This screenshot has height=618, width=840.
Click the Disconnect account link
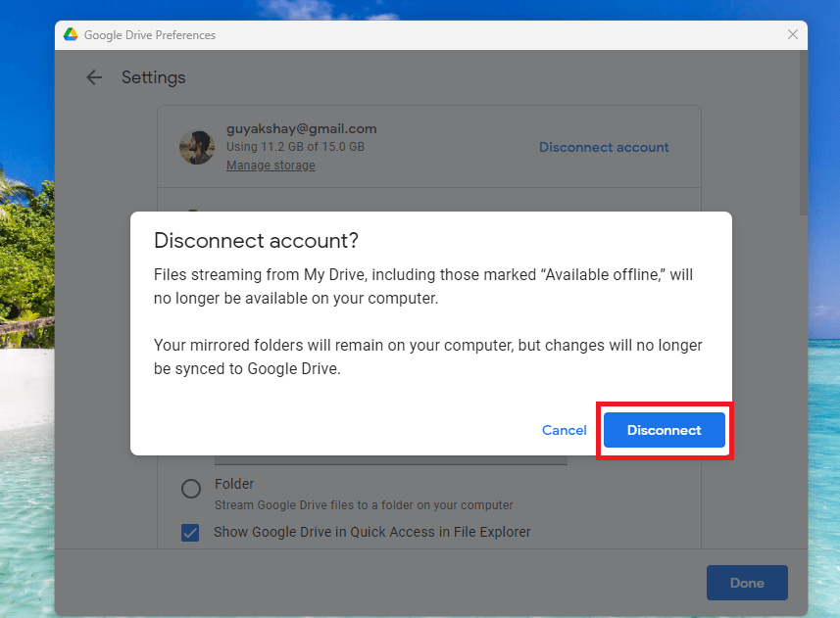pyautogui.click(x=603, y=147)
